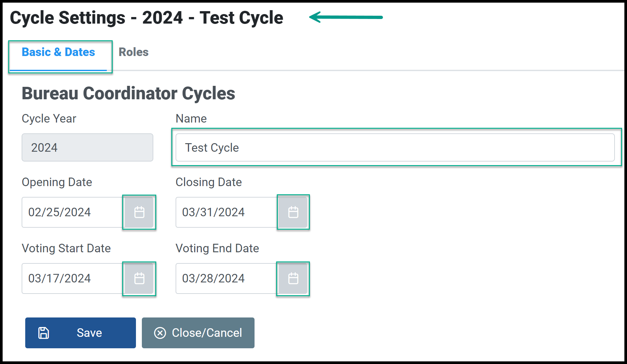Click the Voting End Date field 03/28/2024
The width and height of the screenshot is (627, 364).
(227, 278)
